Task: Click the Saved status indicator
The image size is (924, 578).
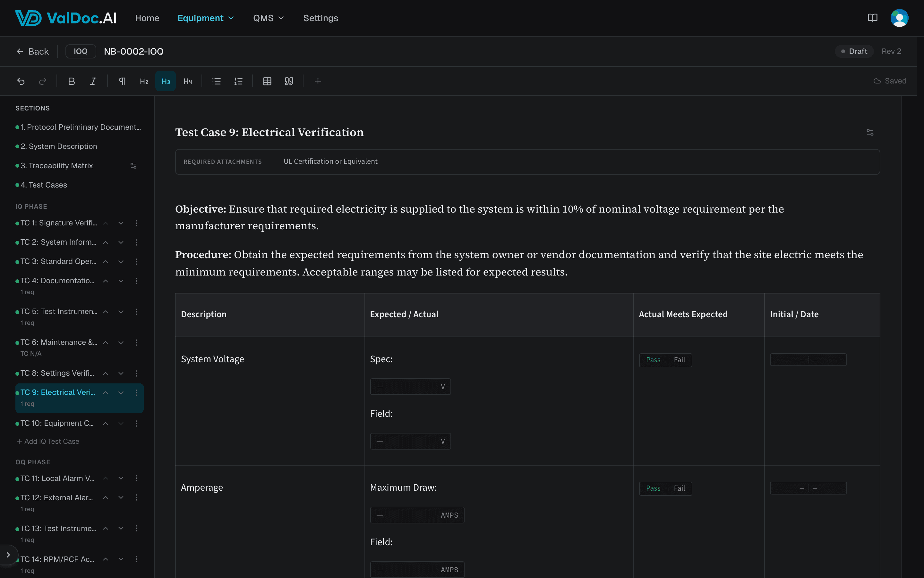Action: tap(890, 81)
